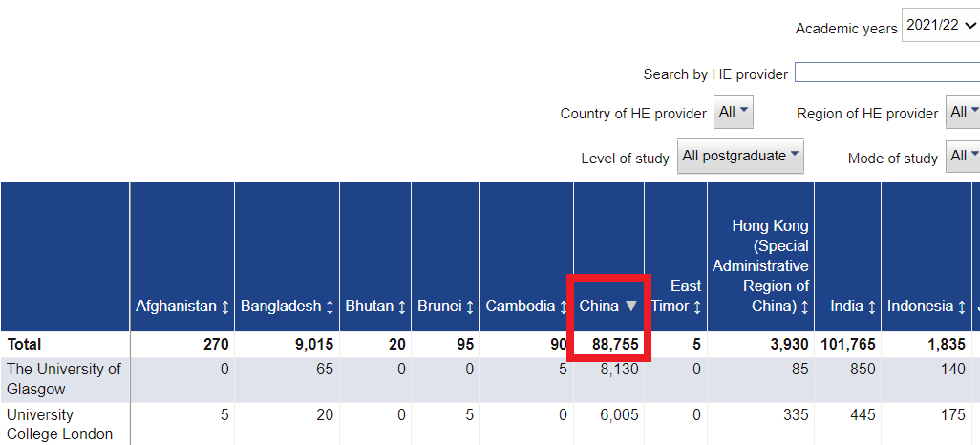
Task: Select The University of Glasgow row
Action: point(490,380)
